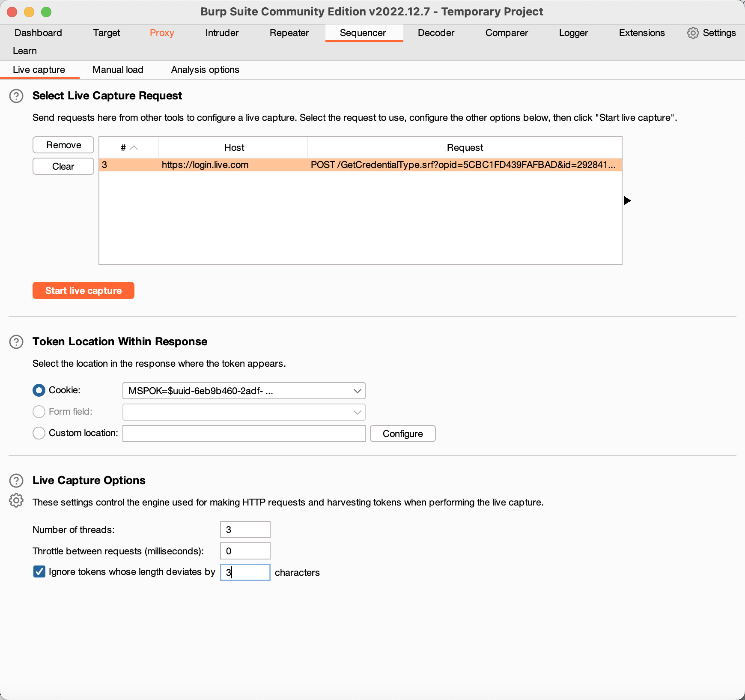This screenshot has height=700, width=745.
Task: Click the Settings gear icon in top bar
Action: point(693,33)
